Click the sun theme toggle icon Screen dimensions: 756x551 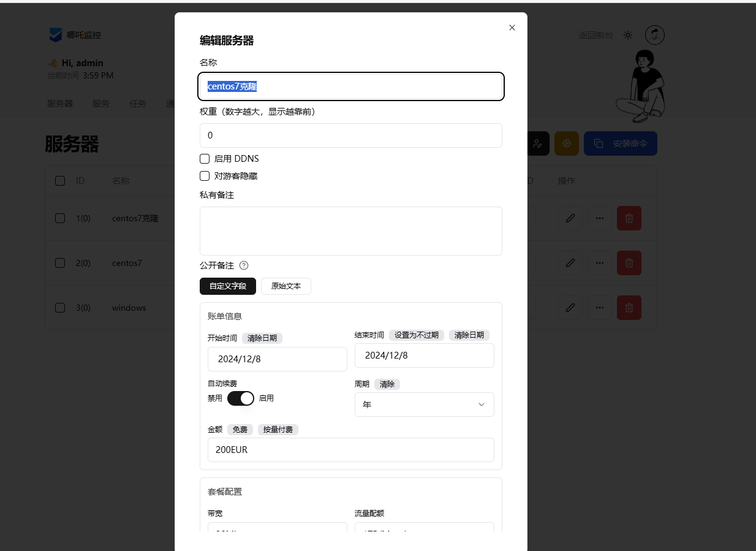[628, 35]
